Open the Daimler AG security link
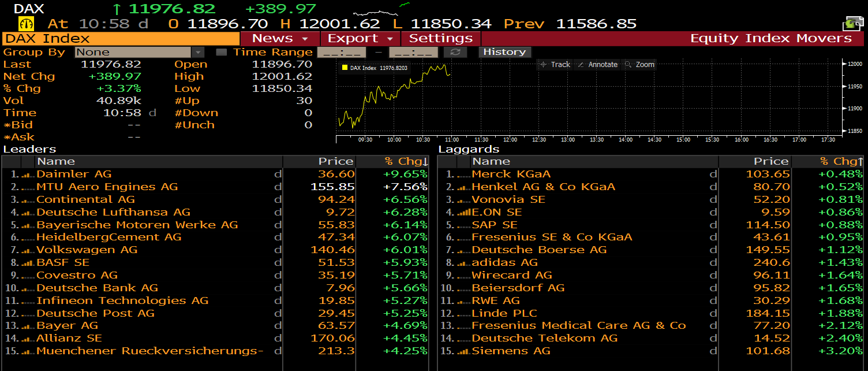Image resolution: width=868 pixels, height=371 pixels. pos(74,175)
